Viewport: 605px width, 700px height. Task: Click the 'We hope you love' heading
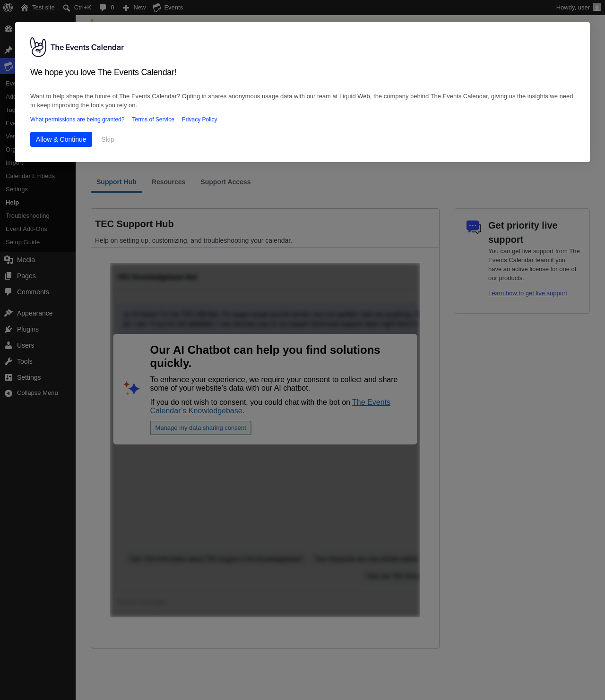click(103, 72)
